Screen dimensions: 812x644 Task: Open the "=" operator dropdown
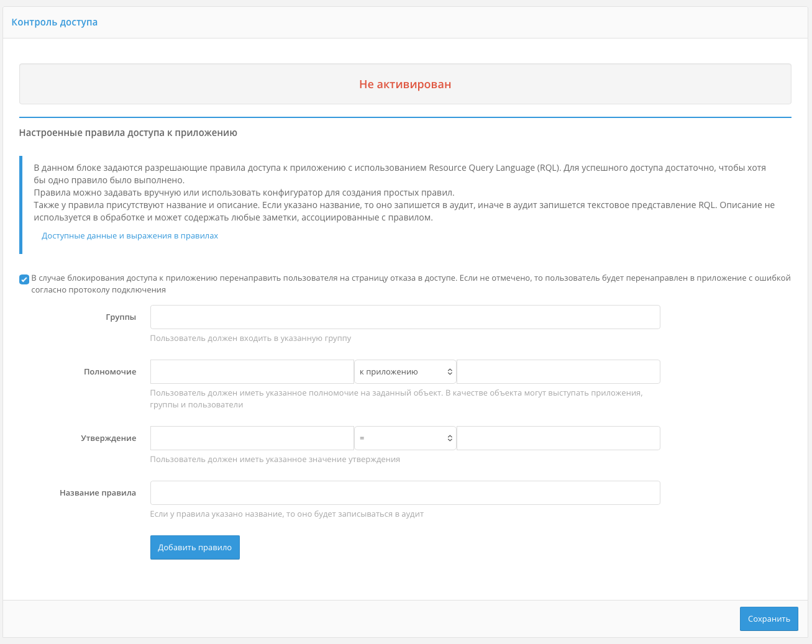click(x=405, y=438)
